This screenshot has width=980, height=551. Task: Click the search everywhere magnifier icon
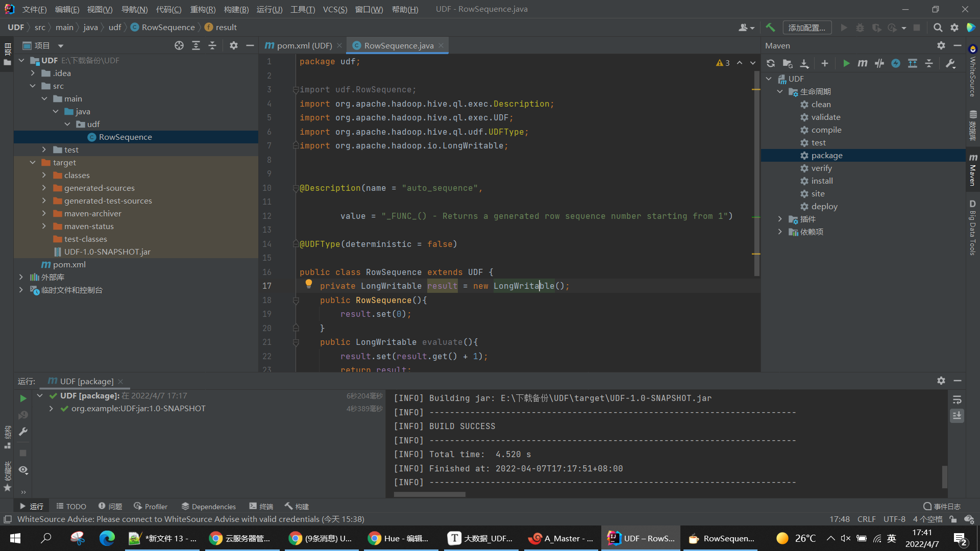pos(938,28)
